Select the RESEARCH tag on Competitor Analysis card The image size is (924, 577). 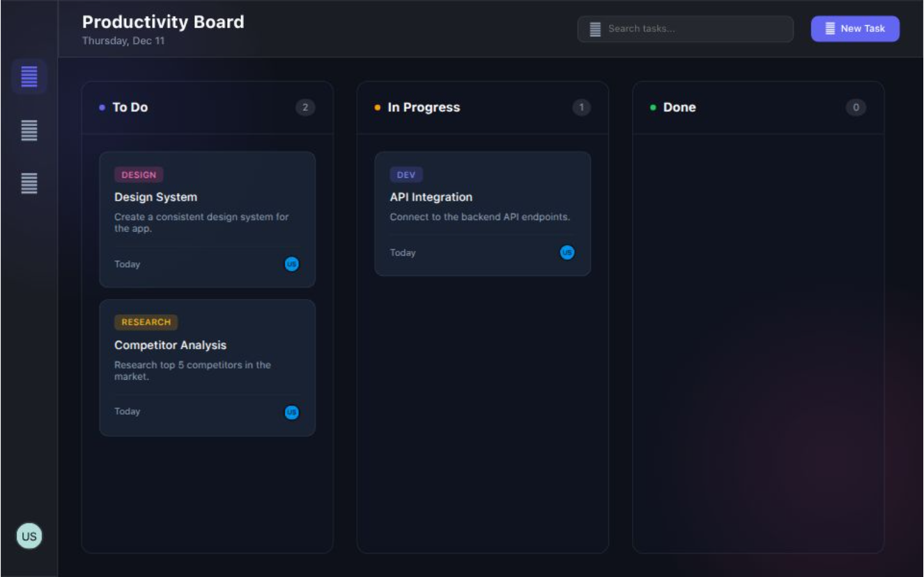coord(146,322)
